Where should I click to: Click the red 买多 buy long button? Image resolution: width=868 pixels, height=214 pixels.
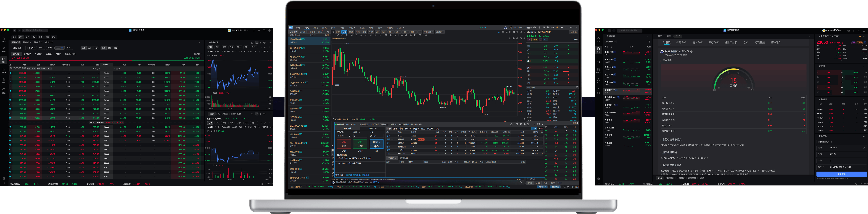click(344, 144)
